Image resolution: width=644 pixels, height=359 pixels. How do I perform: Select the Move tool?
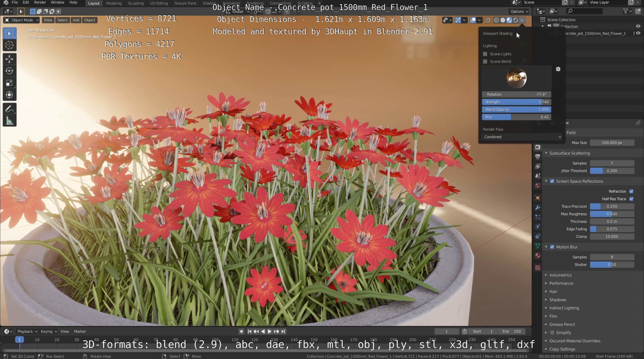pos(10,59)
